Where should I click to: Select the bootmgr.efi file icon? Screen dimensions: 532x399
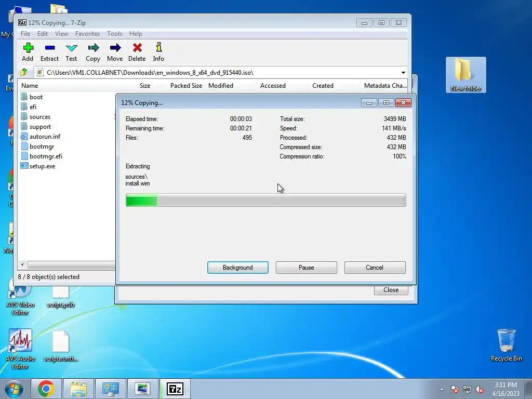click(24, 156)
